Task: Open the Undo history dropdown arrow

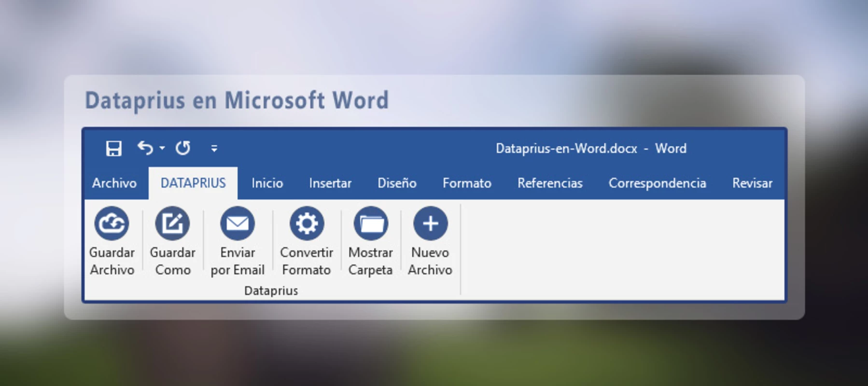Action: pyautogui.click(x=162, y=148)
